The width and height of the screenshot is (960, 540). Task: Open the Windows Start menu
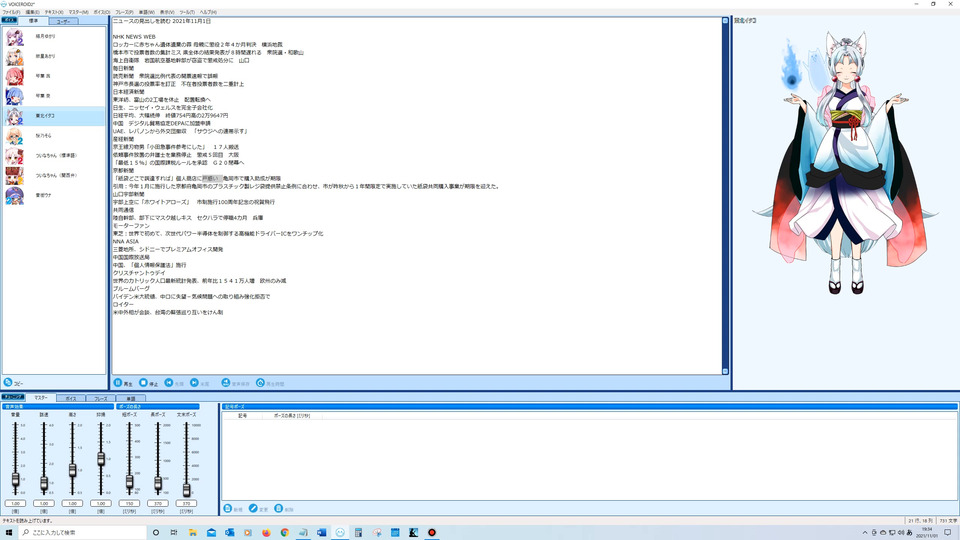[9, 533]
